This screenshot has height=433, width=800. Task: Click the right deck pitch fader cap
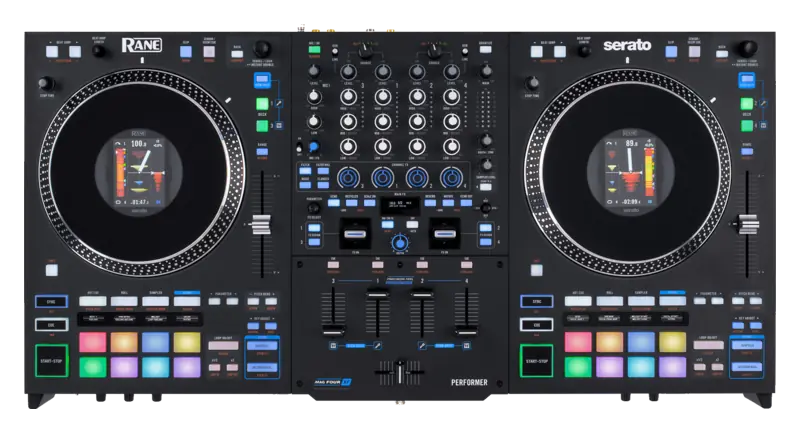pos(748,224)
